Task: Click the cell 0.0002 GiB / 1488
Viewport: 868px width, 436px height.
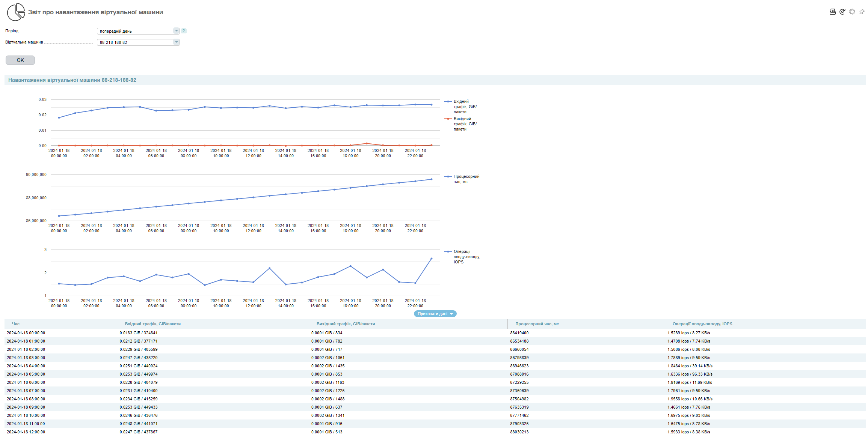Action: (x=328, y=399)
